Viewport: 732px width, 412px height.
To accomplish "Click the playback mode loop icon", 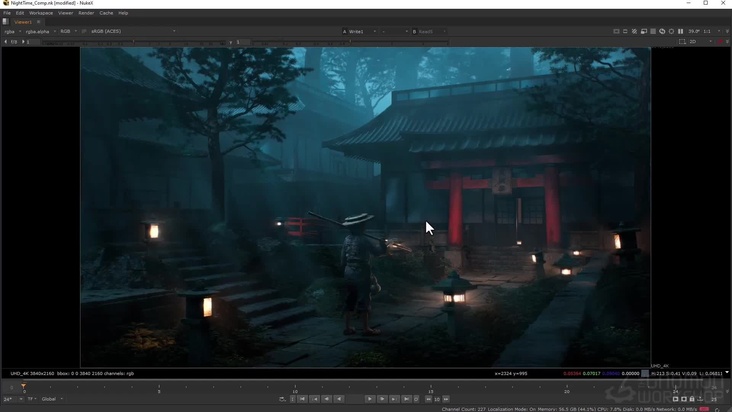I will click(x=282, y=399).
